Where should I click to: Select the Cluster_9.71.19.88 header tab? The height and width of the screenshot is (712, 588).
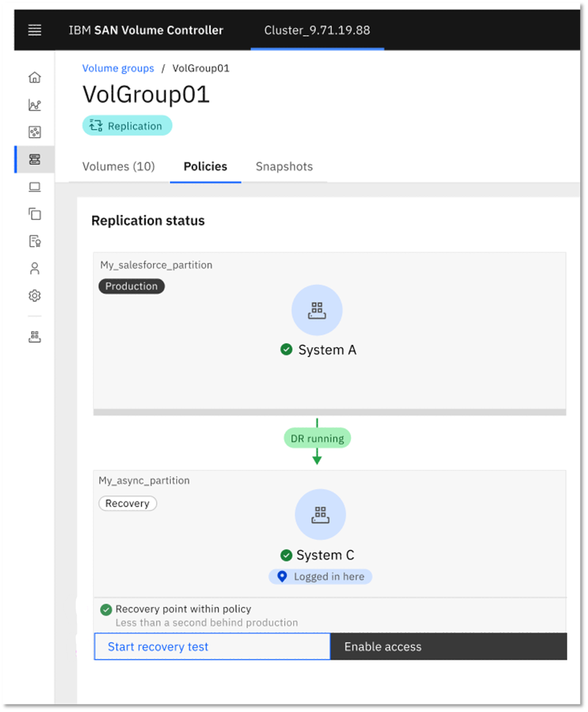(317, 30)
